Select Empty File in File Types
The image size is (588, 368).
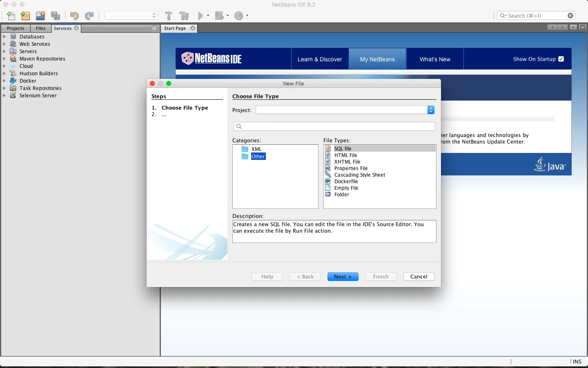pos(346,188)
